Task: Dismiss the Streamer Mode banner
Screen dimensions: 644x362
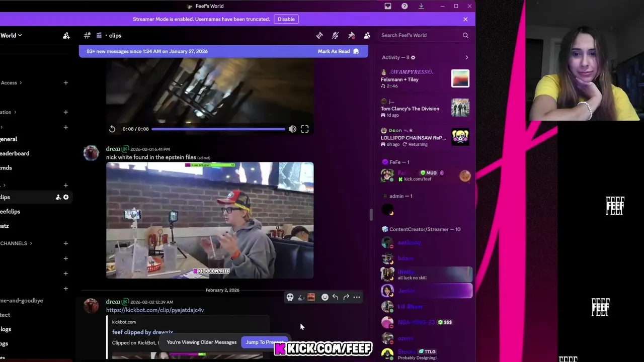Action: [465, 19]
